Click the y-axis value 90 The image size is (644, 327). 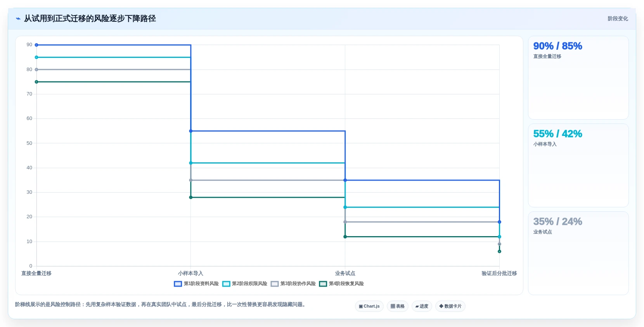pos(29,45)
